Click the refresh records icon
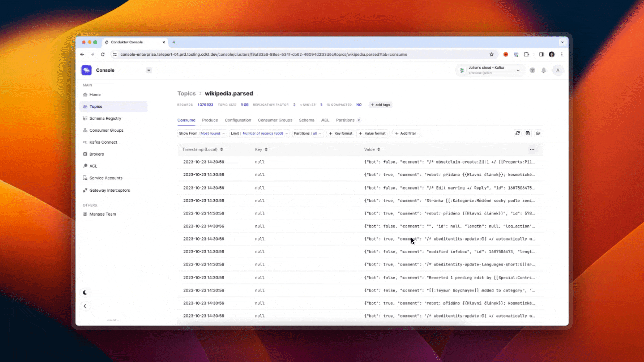 click(518, 133)
